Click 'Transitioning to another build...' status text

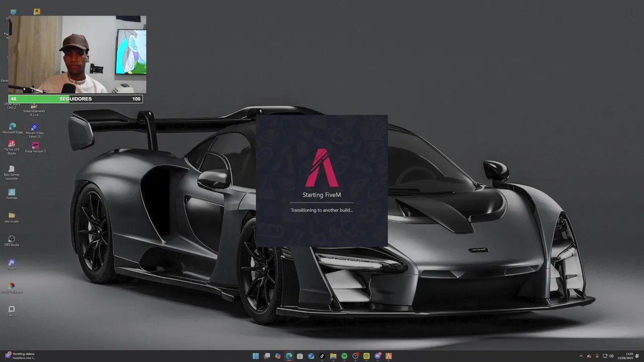click(x=322, y=210)
